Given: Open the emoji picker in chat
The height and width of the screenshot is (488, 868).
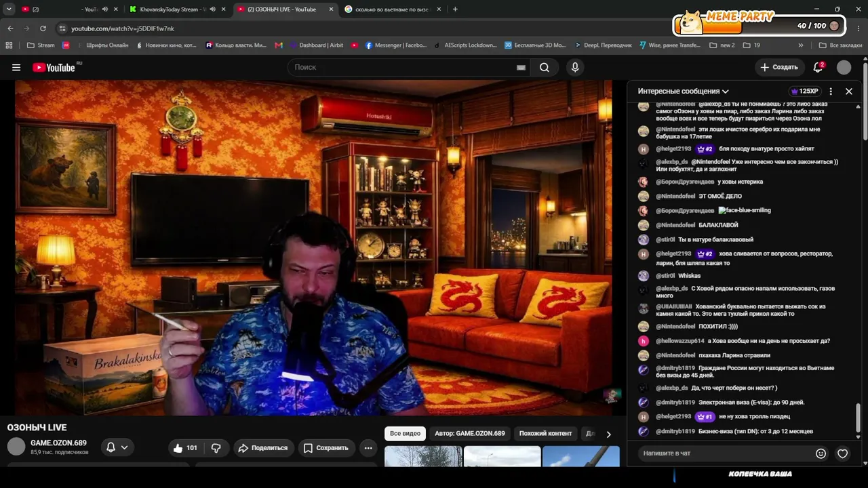Looking at the screenshot, I should pyautogui.click(x=821, y=453).
